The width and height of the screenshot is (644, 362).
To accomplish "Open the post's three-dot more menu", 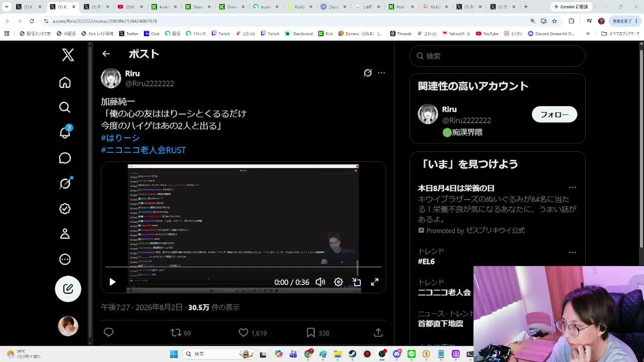I will (x=381, y=73).
